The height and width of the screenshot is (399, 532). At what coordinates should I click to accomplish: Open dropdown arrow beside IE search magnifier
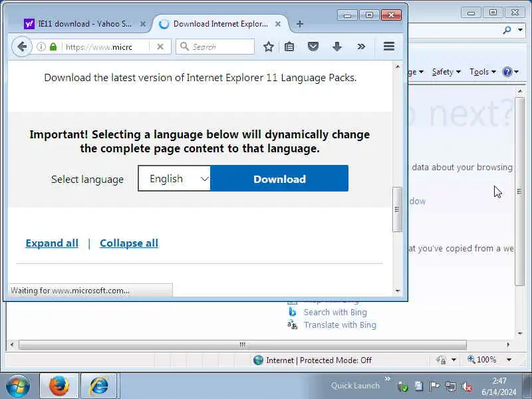520,30
